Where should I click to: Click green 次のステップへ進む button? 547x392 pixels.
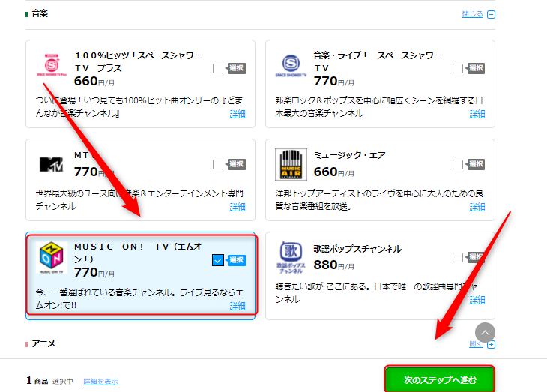pyautogui.click(x=440, y=380)
